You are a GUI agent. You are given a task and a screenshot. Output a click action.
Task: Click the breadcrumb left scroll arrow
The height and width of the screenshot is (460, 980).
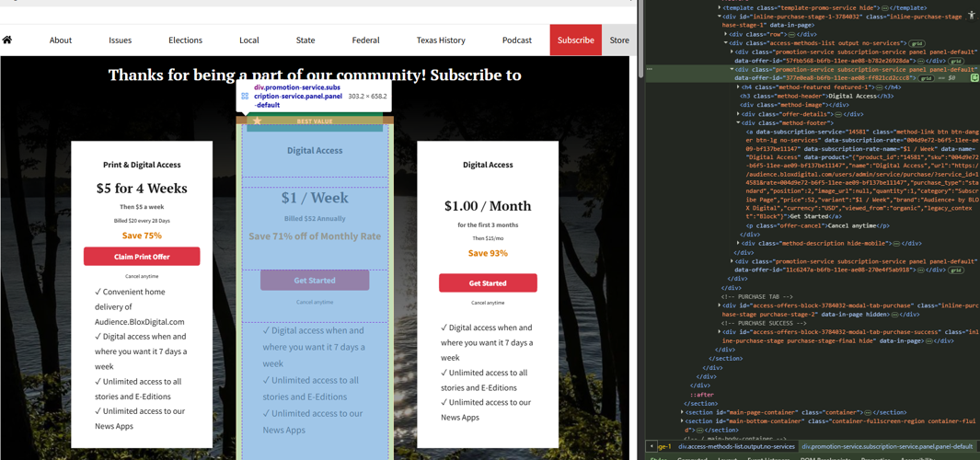tap(652, 446)
